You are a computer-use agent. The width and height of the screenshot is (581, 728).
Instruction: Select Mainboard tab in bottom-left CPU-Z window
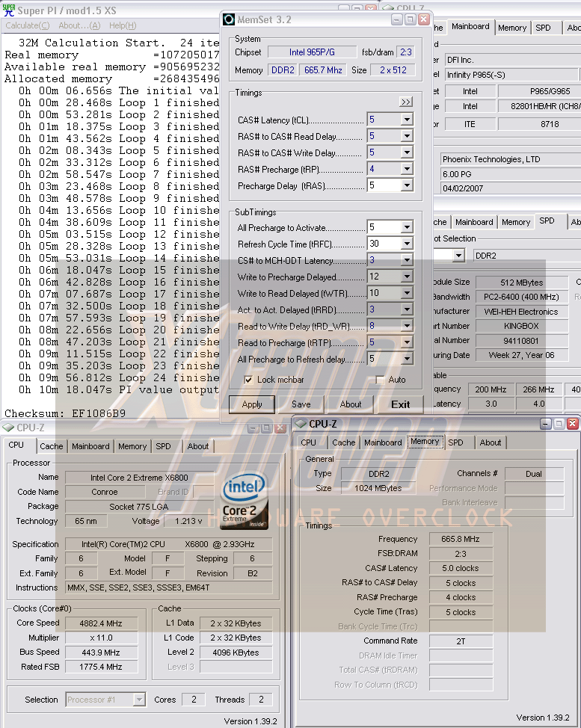coord(90,446)
